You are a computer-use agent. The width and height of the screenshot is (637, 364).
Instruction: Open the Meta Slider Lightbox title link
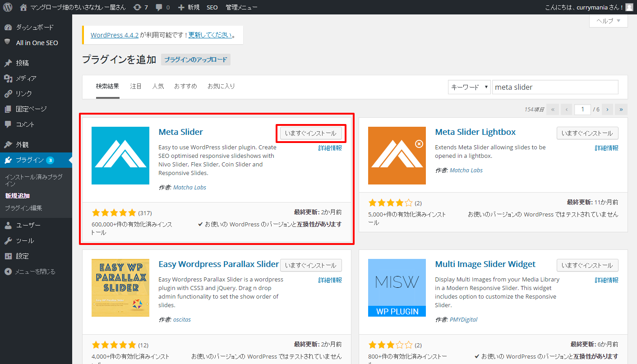tap(475, 132)
